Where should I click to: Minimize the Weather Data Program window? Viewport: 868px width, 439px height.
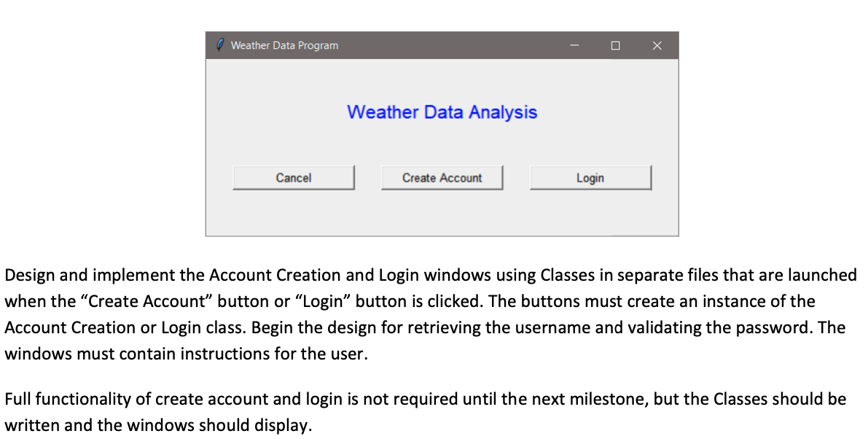pyautogui.click(x=574, y=44)
